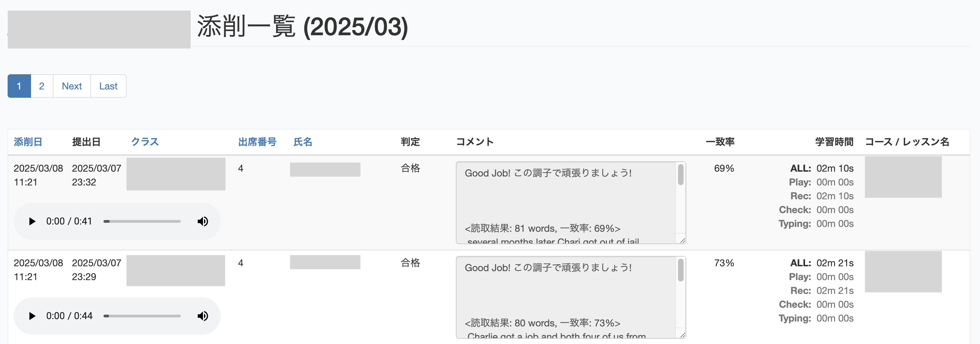This screenshot has height=344, width=980.
Task: Select page 1 in pagination
Action: click(x=19, y=86)
